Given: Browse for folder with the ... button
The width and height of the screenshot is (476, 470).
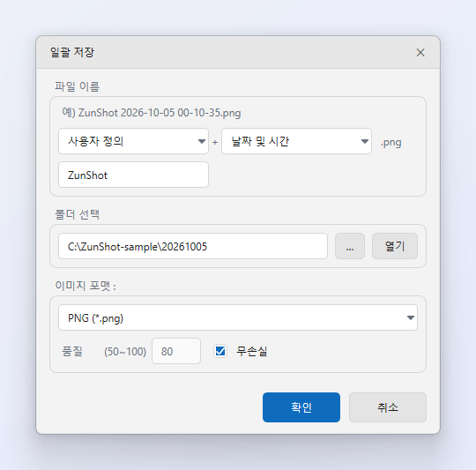Looking at the screenshot, I should tap(350, 246).
